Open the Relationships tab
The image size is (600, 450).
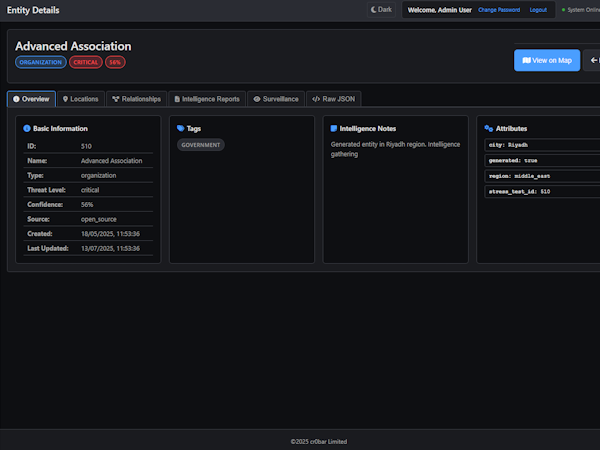(x=136, y=99)
